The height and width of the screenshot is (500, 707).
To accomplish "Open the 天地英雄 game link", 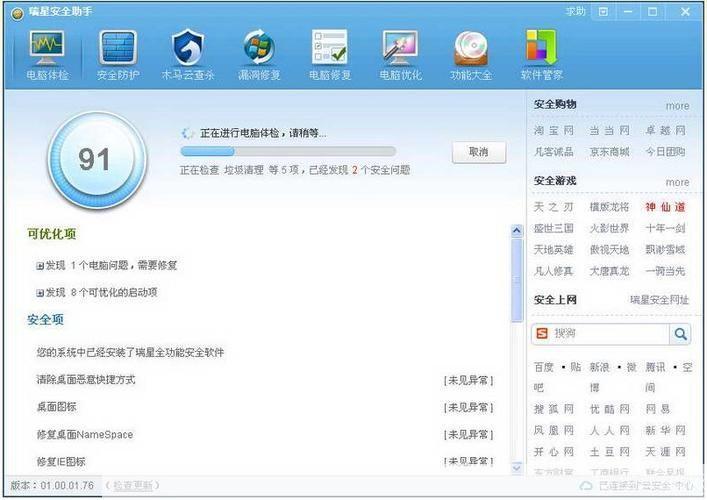I will tap(554, 250).
